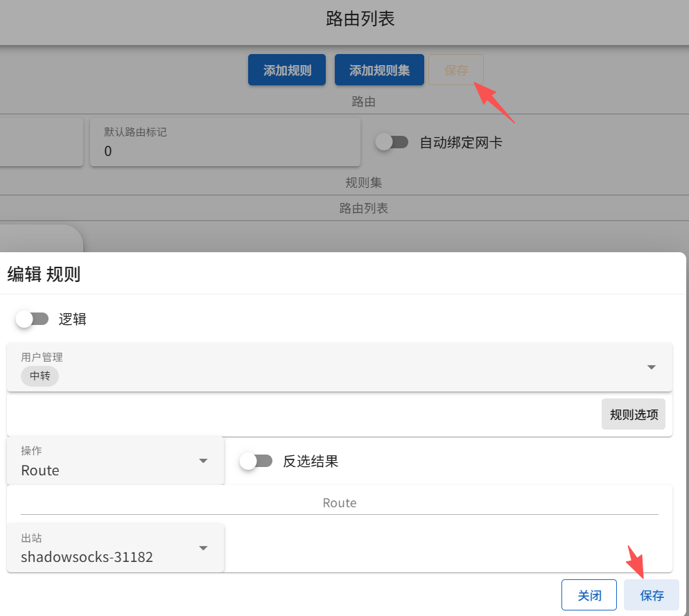This screenshot has height=616, width=689.
Task: Click 关闭 to dismiss the dialog
Action: [588, 595]
